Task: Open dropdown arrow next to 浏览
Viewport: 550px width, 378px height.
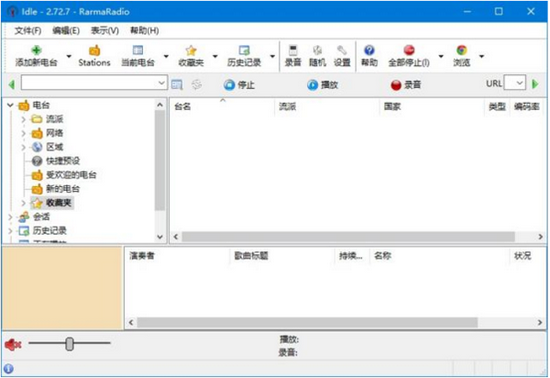Action: point(482,56)
